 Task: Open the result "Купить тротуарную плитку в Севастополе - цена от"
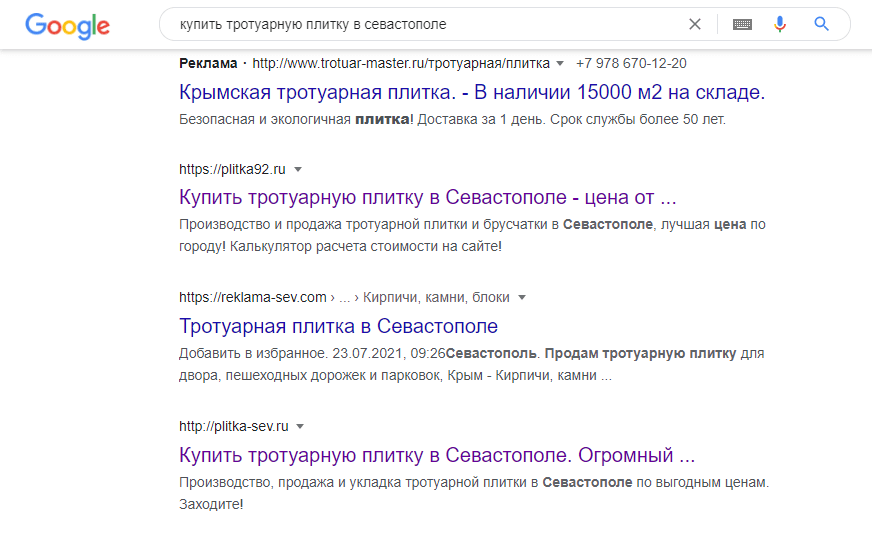coord(428,196)
